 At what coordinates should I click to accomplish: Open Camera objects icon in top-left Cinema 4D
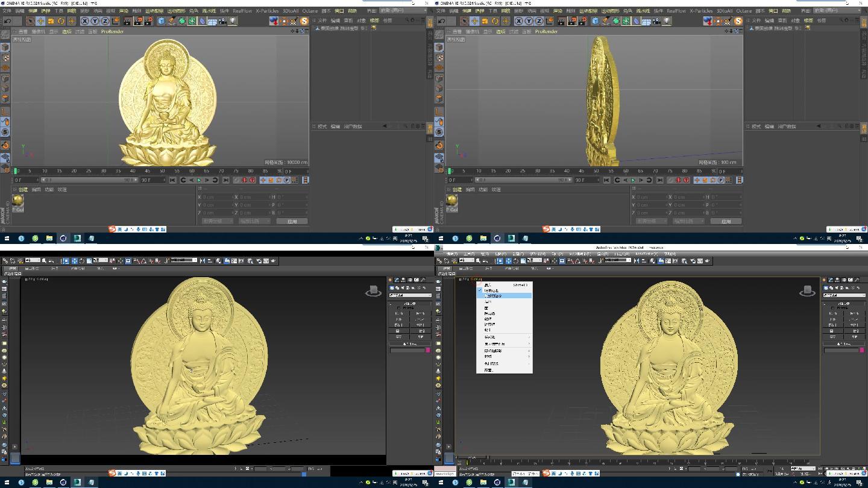(x=222, y=21)
